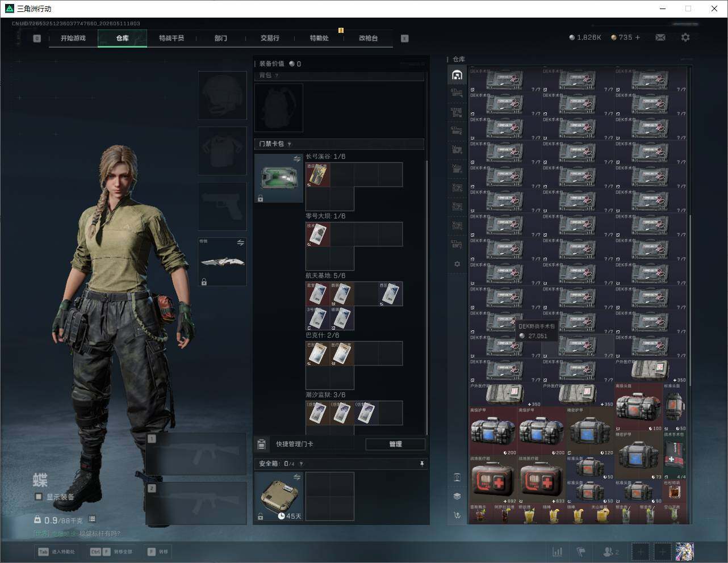728x563 pixels.
Task: Click help icon next to 背包
Action: [277, 75]
